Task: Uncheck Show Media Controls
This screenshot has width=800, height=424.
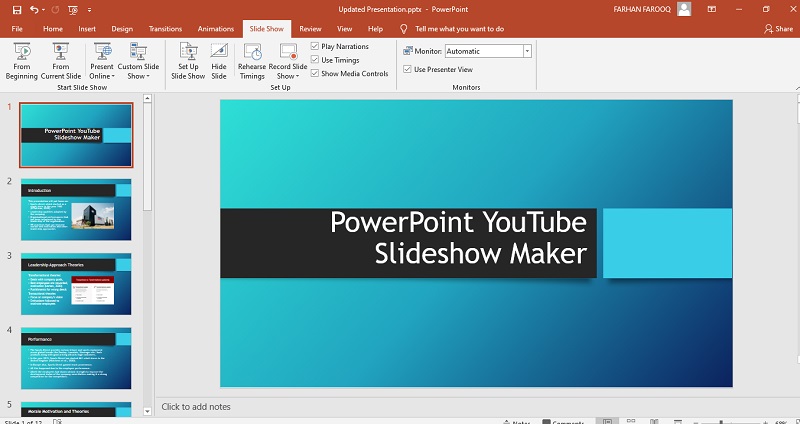Action: 315,73
